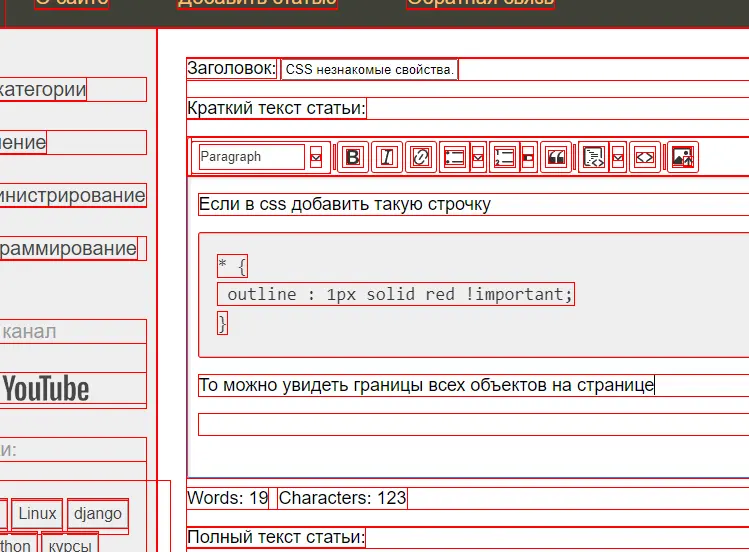
Task: Click the 'Words: 19' counter
Action: (228, 498)
